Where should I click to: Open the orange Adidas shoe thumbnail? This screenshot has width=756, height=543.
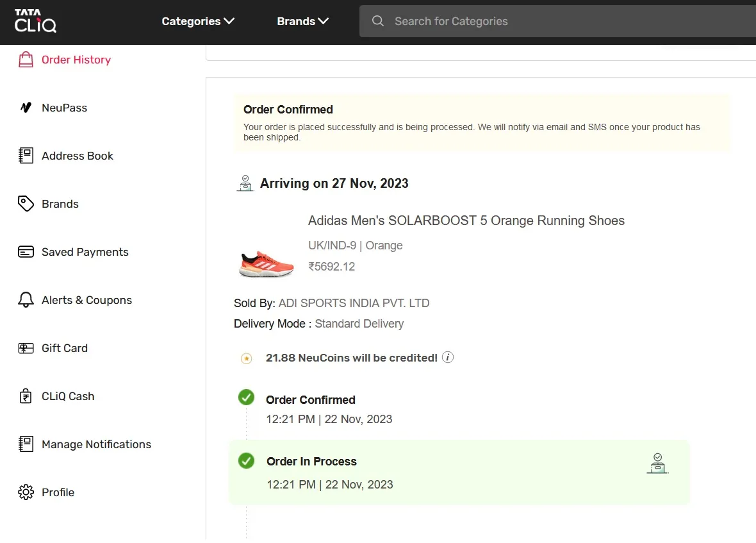click(266, 263)
